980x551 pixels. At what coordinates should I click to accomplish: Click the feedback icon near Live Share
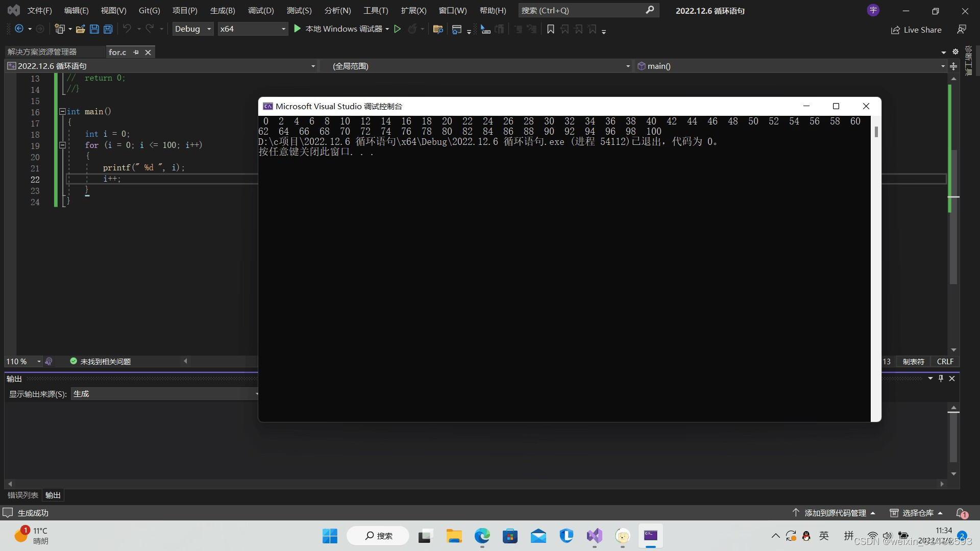(x=962, y=30)
